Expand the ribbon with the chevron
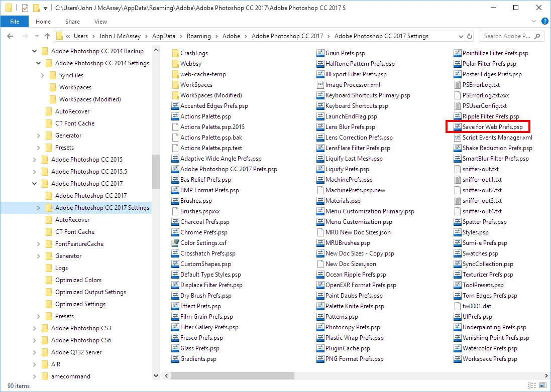The image size is (551, 392). 534,22
